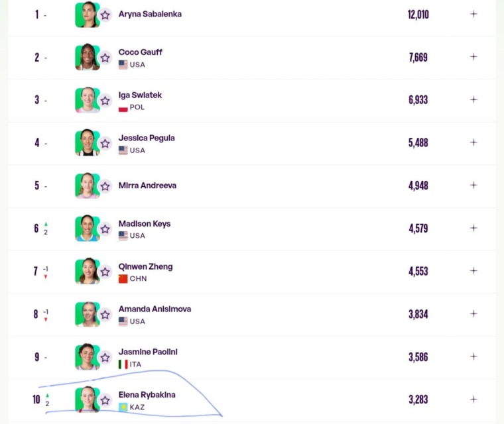
Task: Open Mirra Andreeva's profile photo
Action: click(x=87, y=185)
